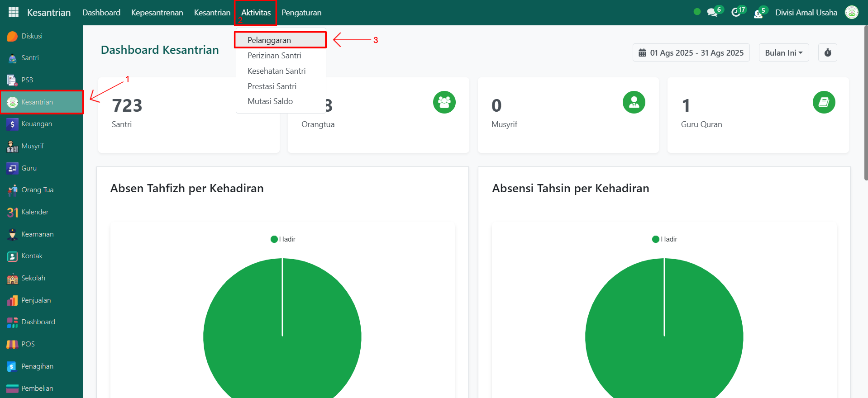Screen dimensions: 868x398
Task: Click the stopwatch icon button beside Bulan Ini
Action: pyautogui.click(x=827, y=52)
